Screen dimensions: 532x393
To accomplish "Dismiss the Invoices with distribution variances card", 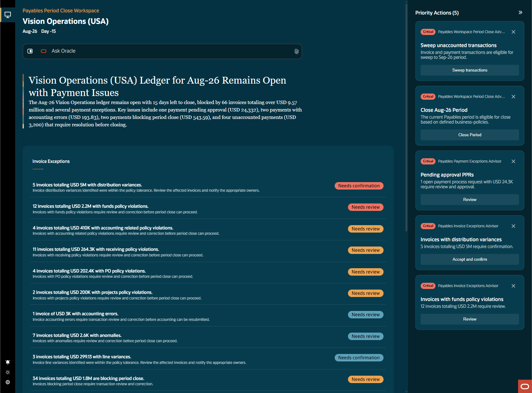I will click(x=513, y=226).
